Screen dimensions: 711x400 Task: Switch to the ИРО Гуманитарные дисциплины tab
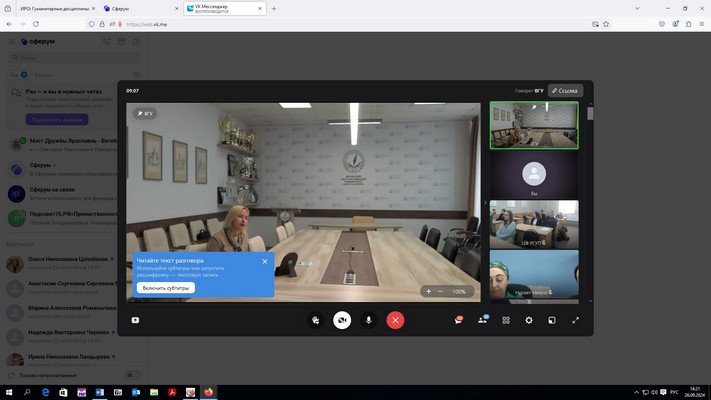point(54,9)
